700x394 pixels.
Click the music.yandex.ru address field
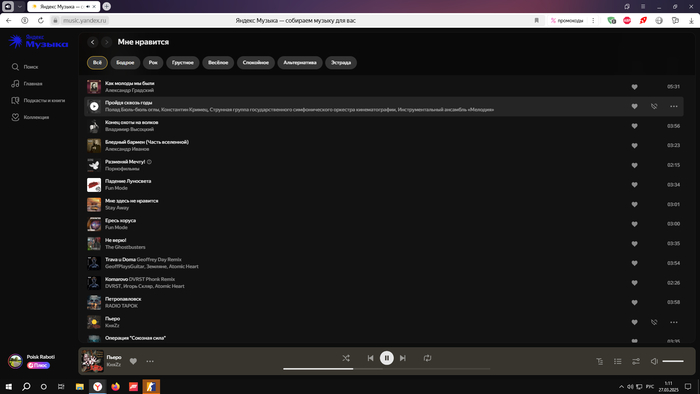(85, 21)
